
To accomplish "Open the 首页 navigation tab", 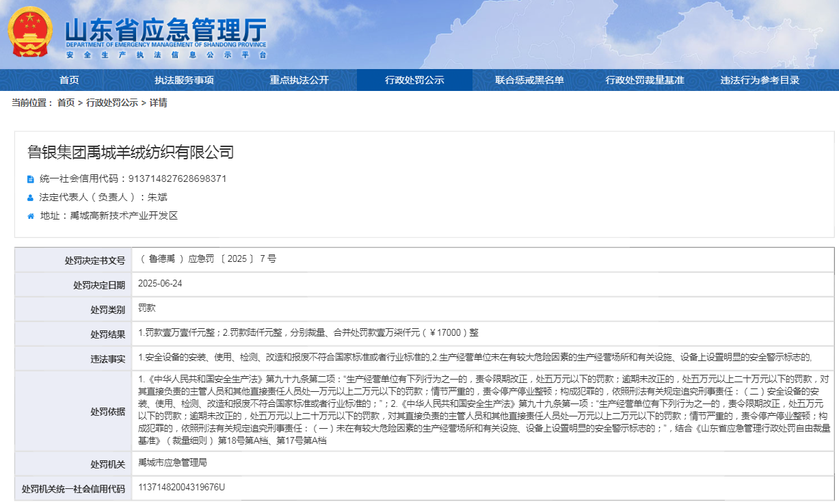I will click(69, 80).
